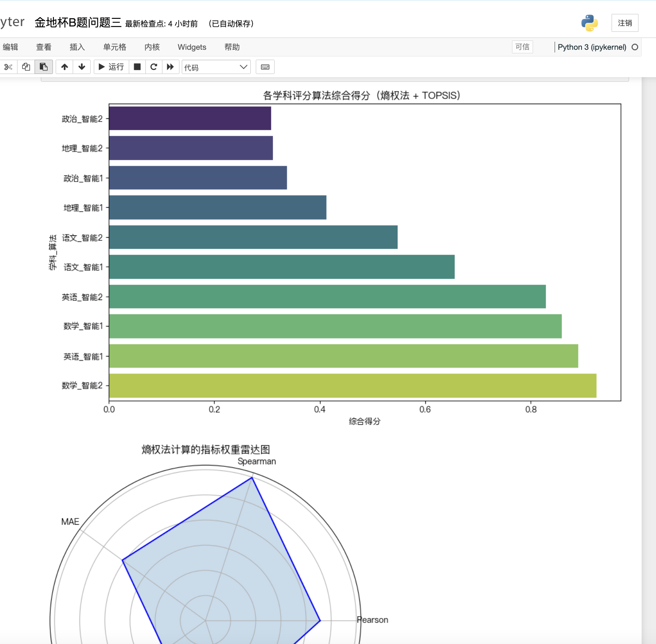Image resolution: width=656 pixels, height=644 pixels.
Task: Open the Widgets menu
Action: [x=192, y=47]
